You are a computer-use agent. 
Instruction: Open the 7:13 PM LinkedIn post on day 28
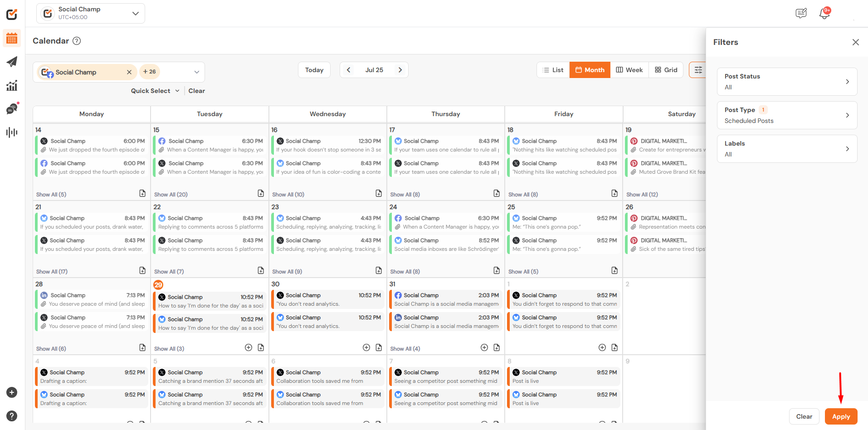click(x=92, y=299)
